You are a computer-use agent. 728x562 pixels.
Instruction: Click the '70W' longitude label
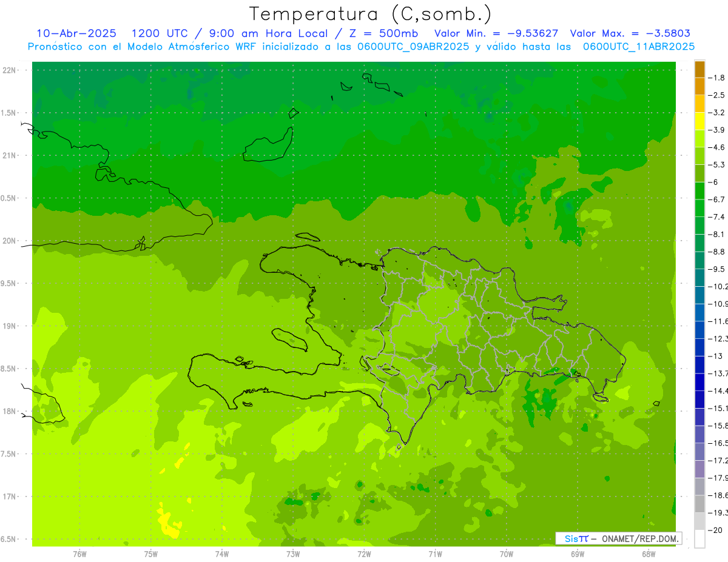(506, 554)
